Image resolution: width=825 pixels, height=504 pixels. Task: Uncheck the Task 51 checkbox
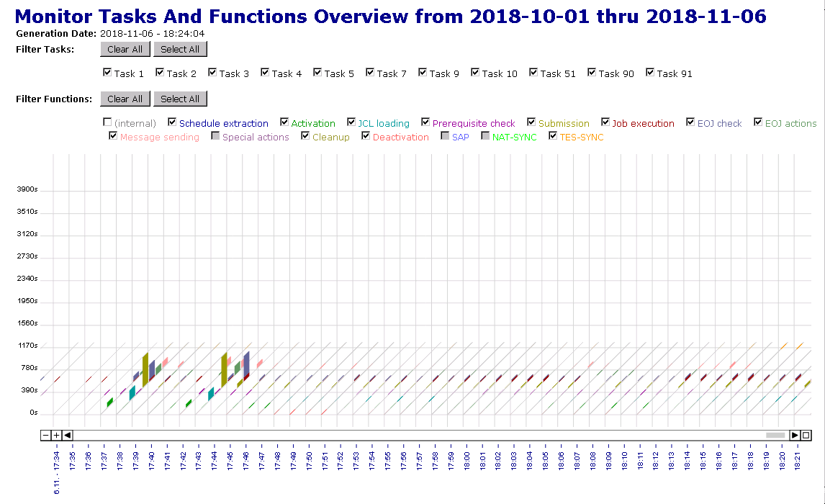tap(533, 72)
